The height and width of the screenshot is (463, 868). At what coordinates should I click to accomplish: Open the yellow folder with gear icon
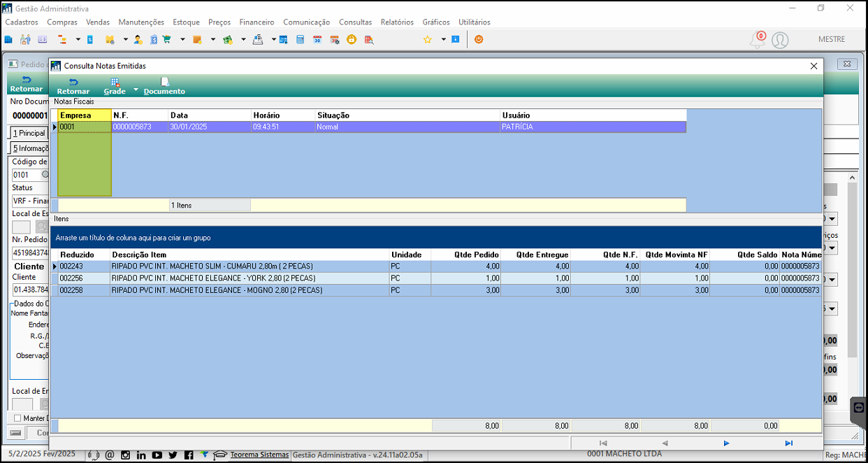110,39
